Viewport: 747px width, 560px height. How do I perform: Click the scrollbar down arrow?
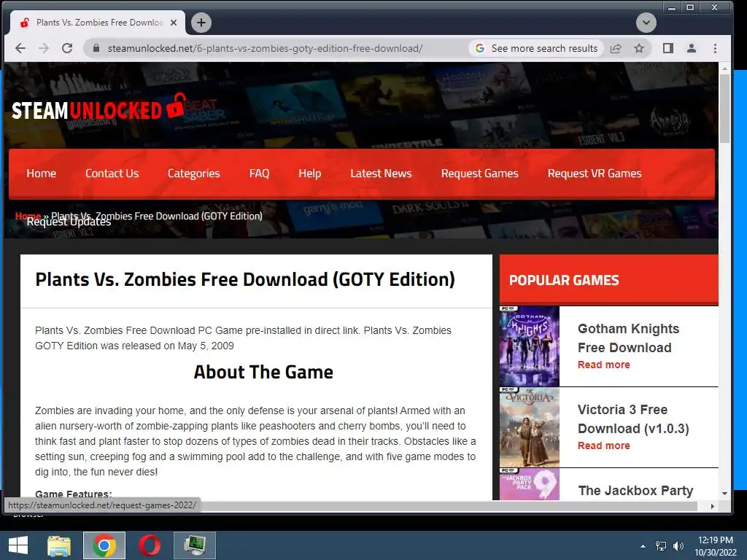pyautogui.click(x=724, y=494)
